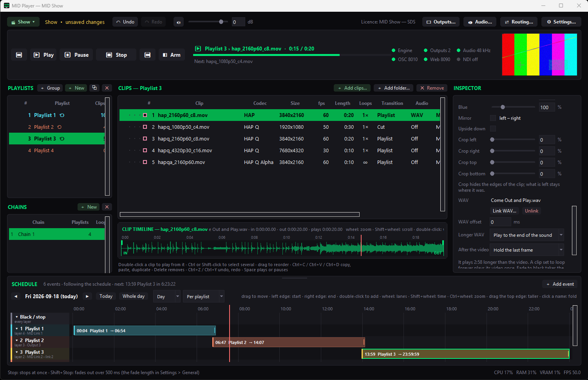Delete the selected playlist with the X
The height and width of the screenshot is (380, 588).
coord(107,88)
